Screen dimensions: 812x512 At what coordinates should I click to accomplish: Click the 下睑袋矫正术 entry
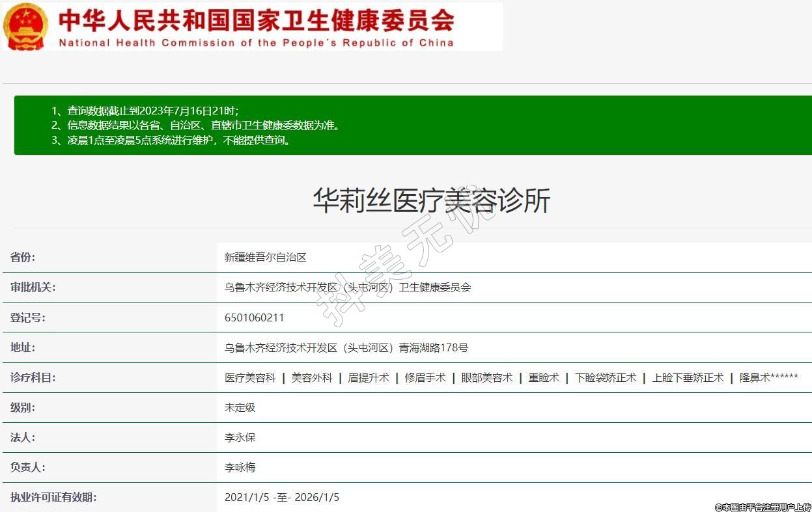[x=606, y=378]
